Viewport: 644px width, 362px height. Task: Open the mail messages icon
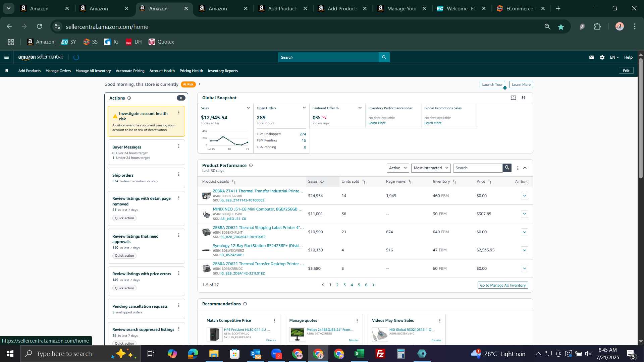592,57
